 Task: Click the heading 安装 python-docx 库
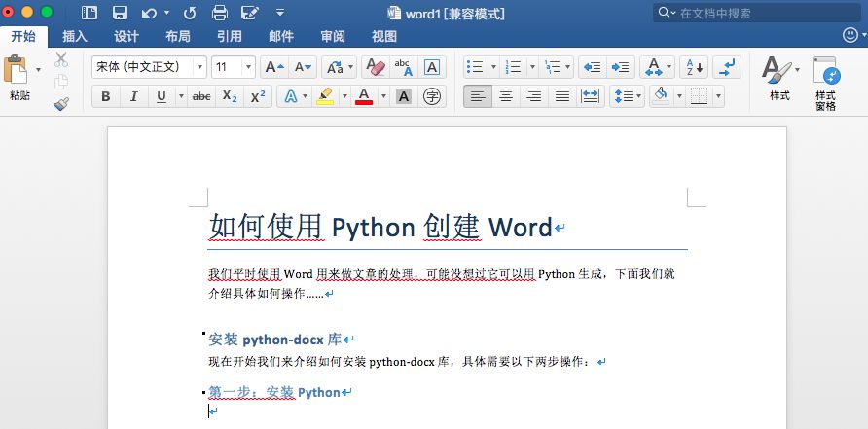point(275,340)
